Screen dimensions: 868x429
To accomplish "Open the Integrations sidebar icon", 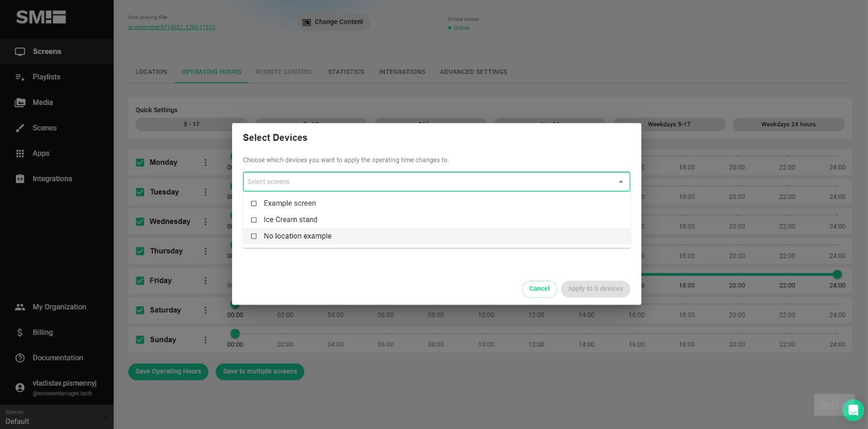I will 20,179.
